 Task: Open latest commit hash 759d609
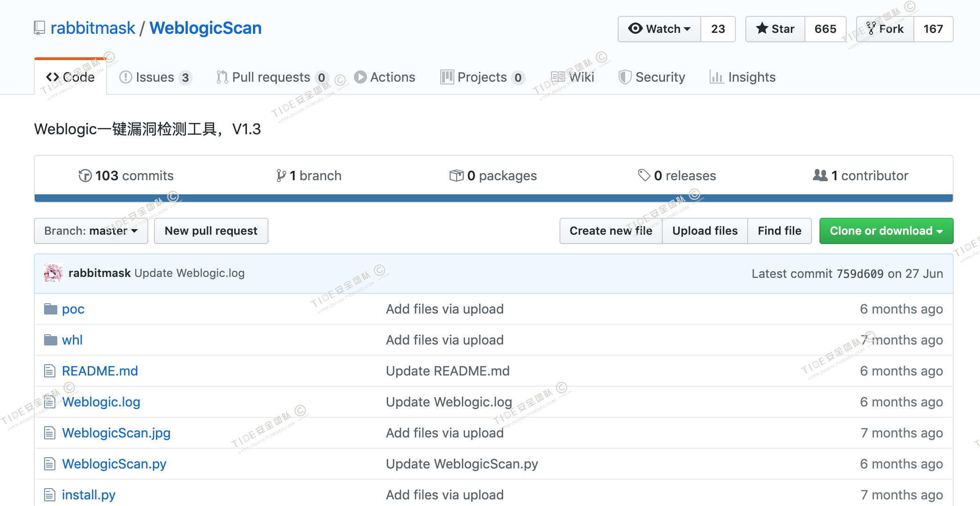(x=860, y=274)
